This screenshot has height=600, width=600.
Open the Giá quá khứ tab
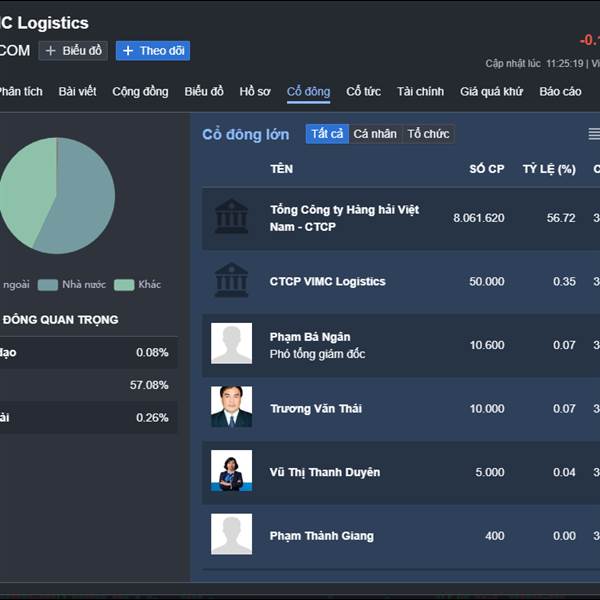[491, 91]
